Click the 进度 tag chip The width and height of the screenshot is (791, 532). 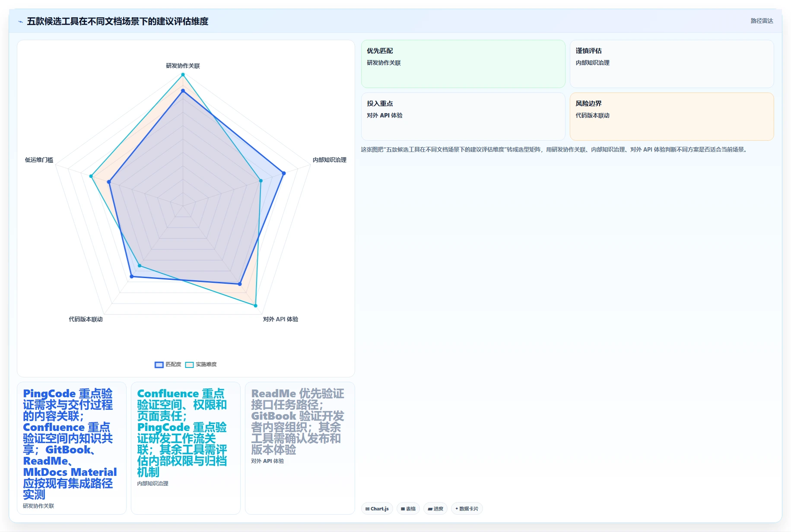(435, 509)
